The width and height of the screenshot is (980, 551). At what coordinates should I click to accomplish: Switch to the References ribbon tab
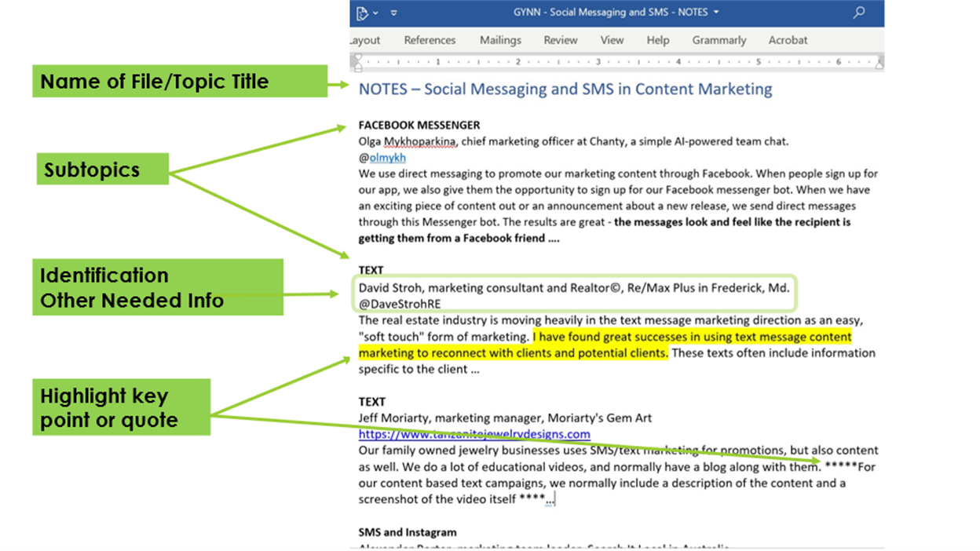click(430, 40)
